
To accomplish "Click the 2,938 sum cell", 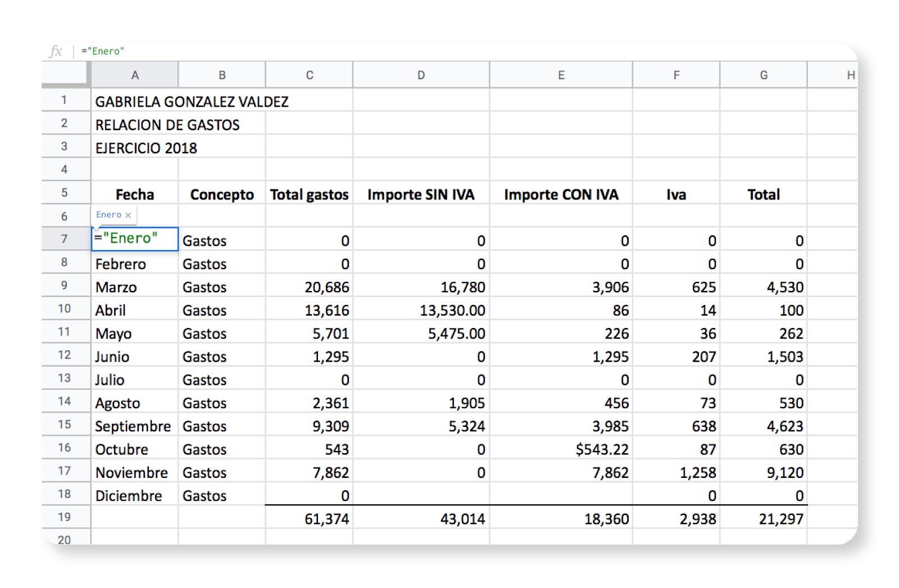I will [x=676, y=518].
